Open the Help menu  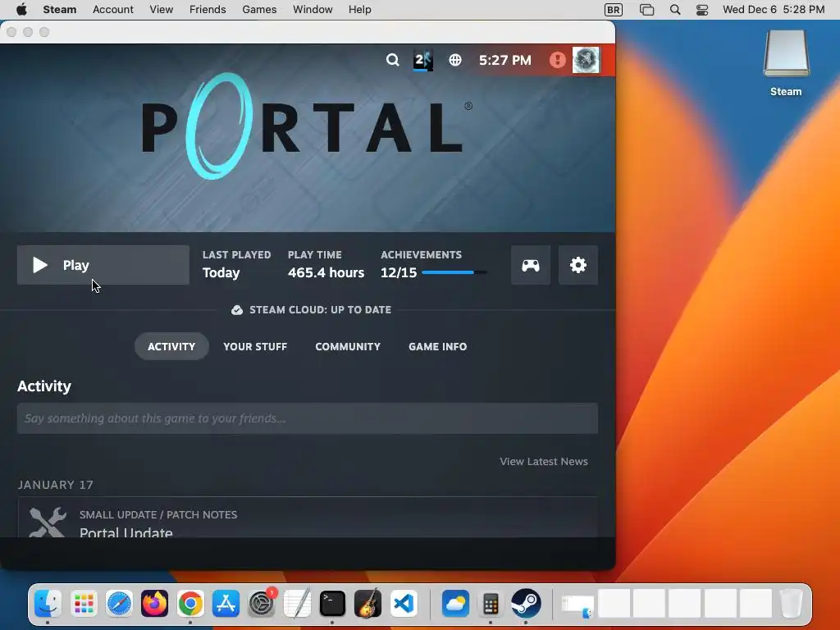(359, 10)
